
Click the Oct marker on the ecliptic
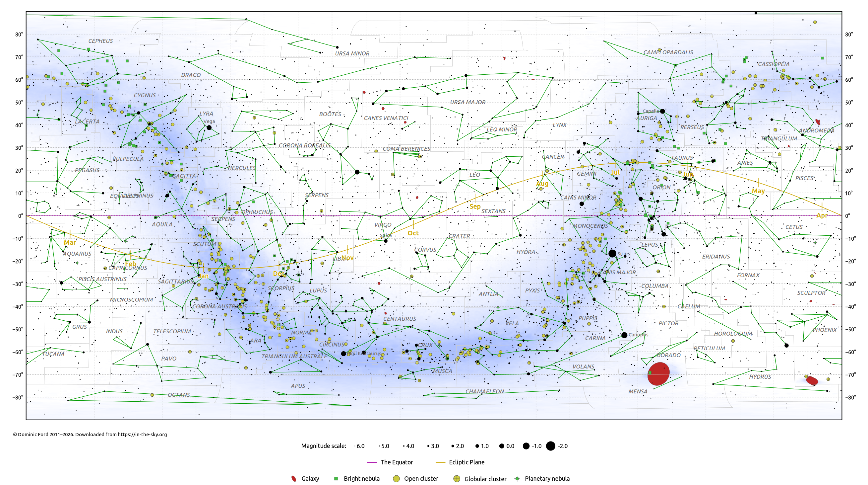click(413, 233)
